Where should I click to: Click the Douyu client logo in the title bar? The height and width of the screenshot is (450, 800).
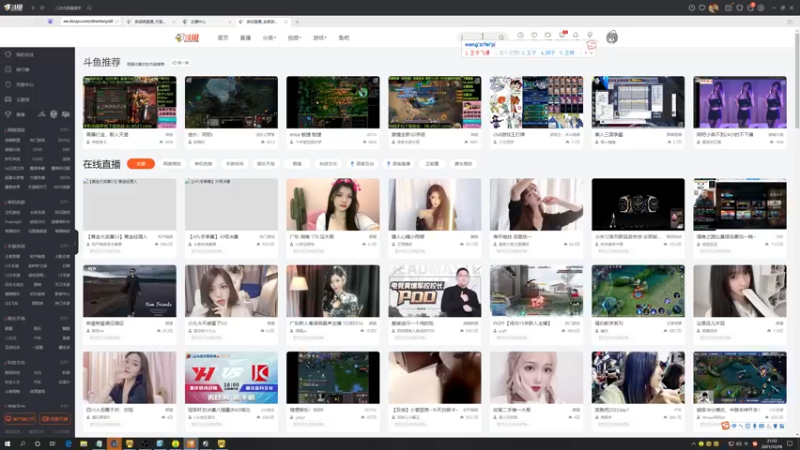click(13, 8)
